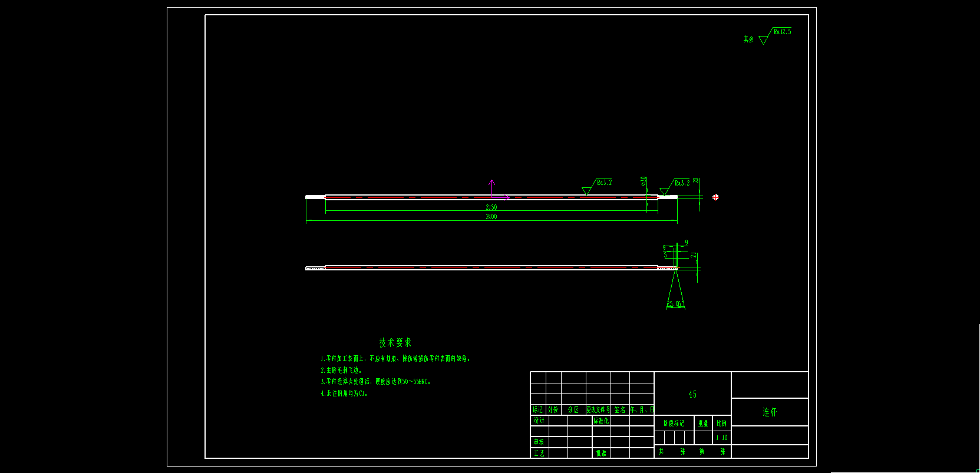Click note 2 text 去除毛刺飞边
Viewport: 980px width, 473px height.
pos(341,370)
